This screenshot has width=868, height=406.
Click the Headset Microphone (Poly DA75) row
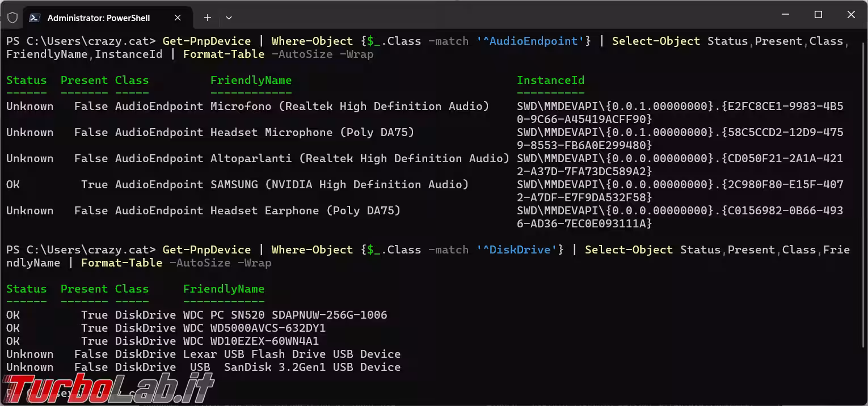click(312, 133)
